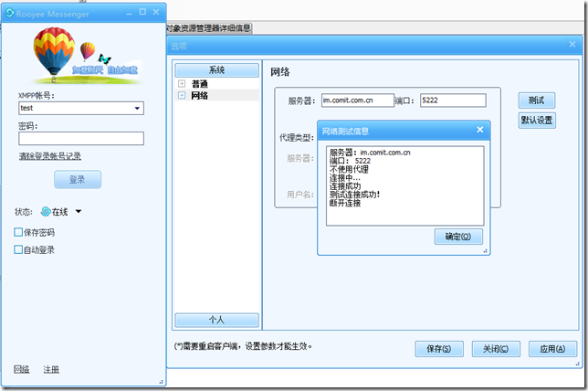Switch to the 个人 settings section
This screenshot has height=391, width=588.
click(x=216, y=320)
